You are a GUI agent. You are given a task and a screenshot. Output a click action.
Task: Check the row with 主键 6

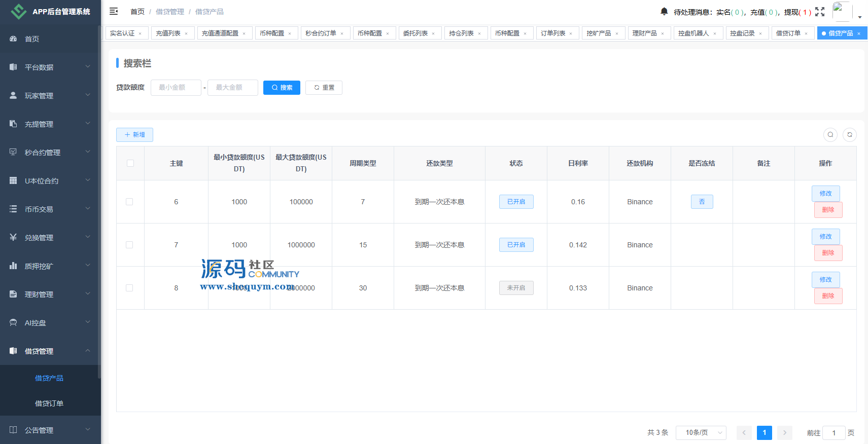click(129, 202)
